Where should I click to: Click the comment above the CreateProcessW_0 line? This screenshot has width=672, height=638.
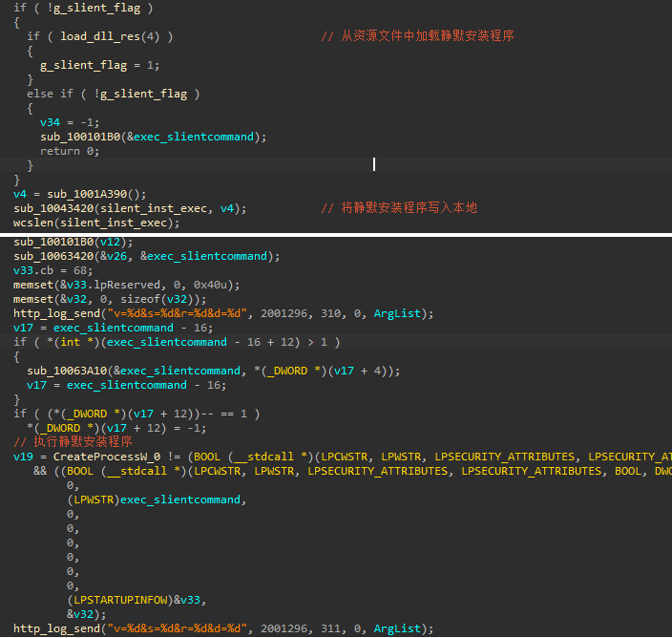click(x=73, y=442)
